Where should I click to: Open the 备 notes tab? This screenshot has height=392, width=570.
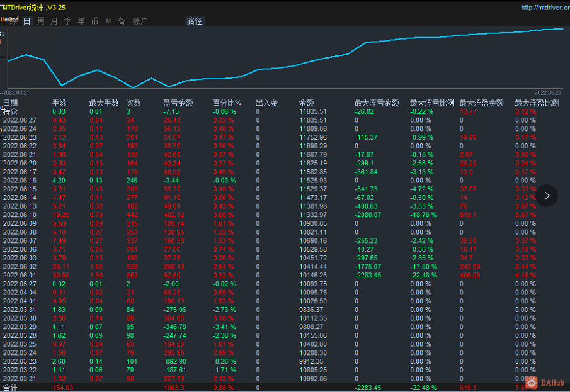tap(122, 21)
